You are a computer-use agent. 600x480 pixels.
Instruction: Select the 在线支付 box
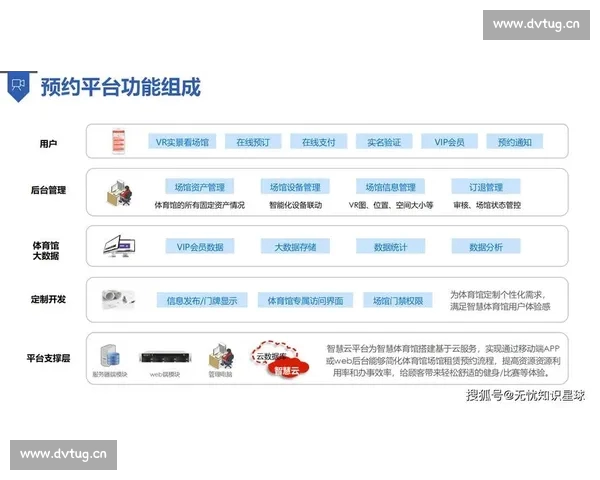tap(318, 142)
